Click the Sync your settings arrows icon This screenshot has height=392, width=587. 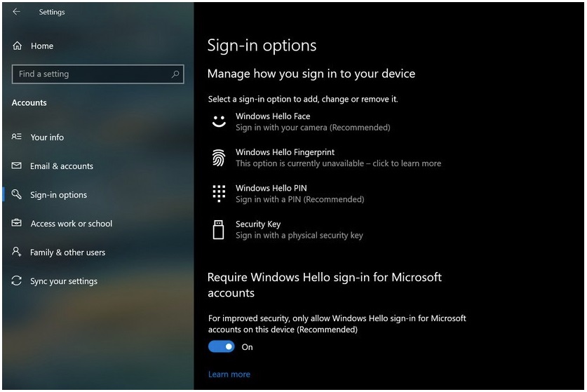click(16, 281)
